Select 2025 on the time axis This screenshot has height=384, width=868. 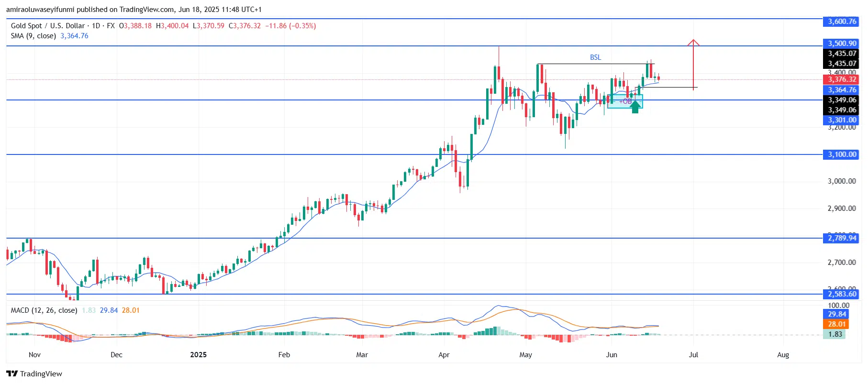coord(198,355)
